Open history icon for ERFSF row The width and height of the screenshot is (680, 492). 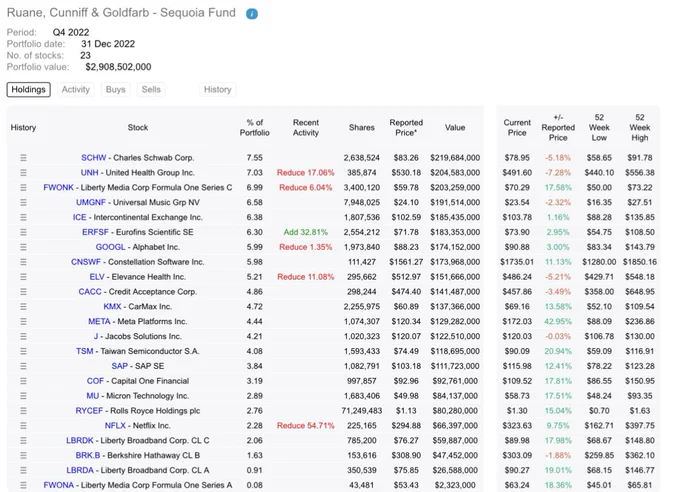pyautogui.click(x=23, y=232)
